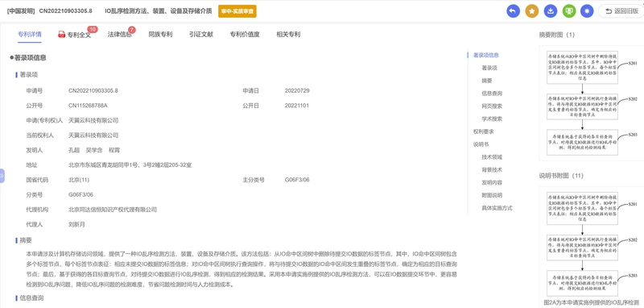Screen dimensions: 644x308
Task: Click the 摘要 section heading
Action: (x=26, y=240)
